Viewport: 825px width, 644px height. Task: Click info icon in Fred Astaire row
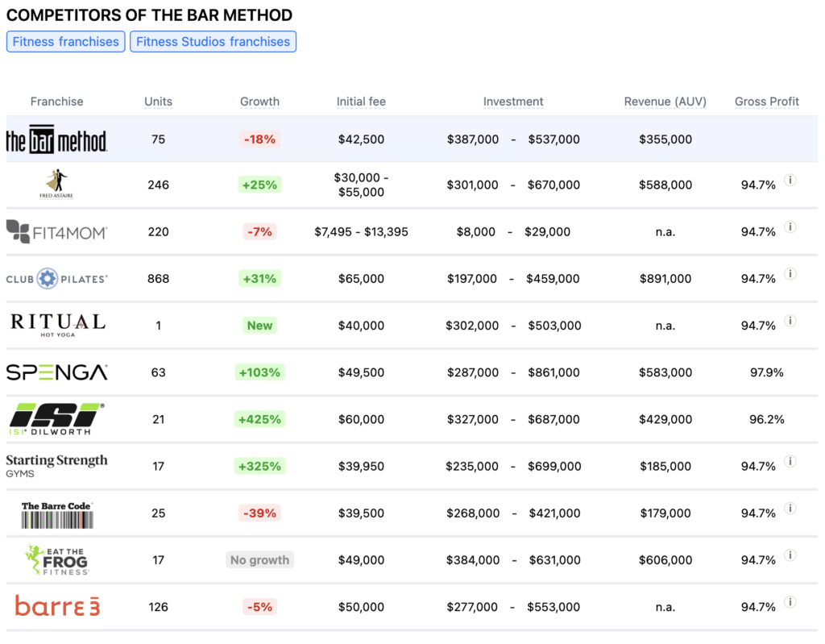point(790,180)
